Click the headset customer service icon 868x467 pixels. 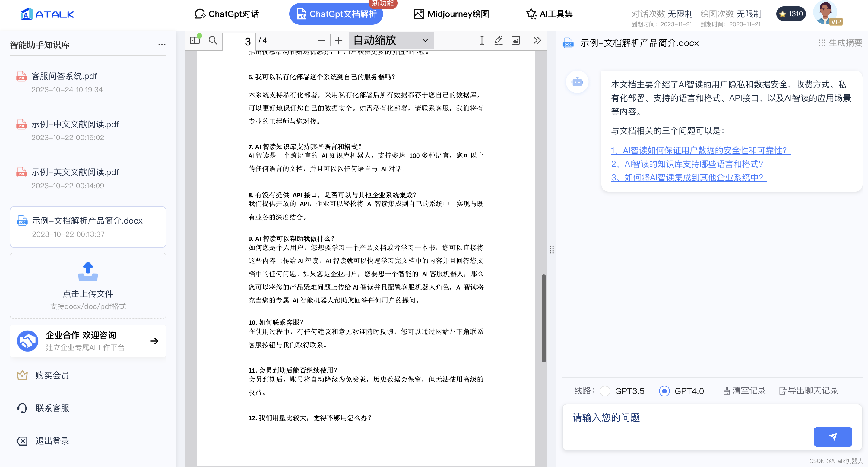click(22, 408)
